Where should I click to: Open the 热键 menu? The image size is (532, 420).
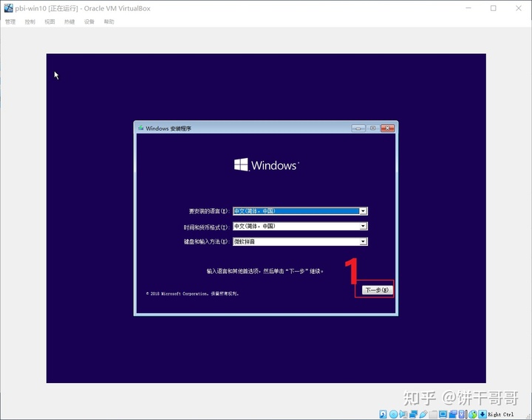tap(69, 21)
